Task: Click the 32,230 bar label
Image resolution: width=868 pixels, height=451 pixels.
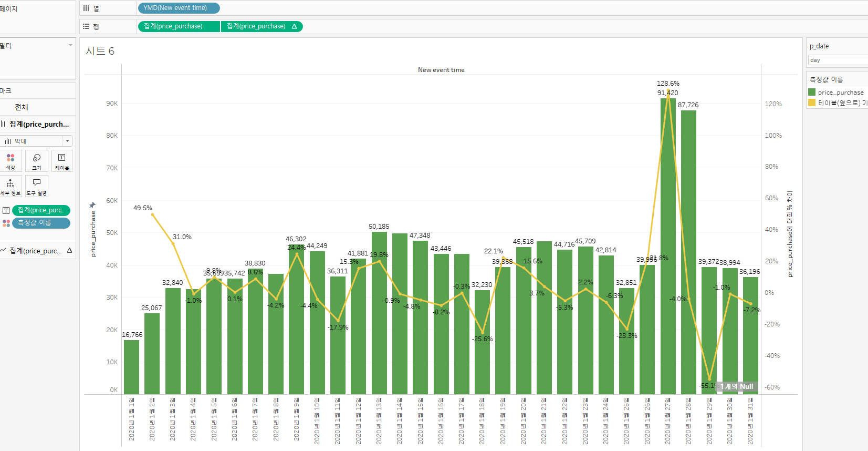Action: click(x=482, y=285)
